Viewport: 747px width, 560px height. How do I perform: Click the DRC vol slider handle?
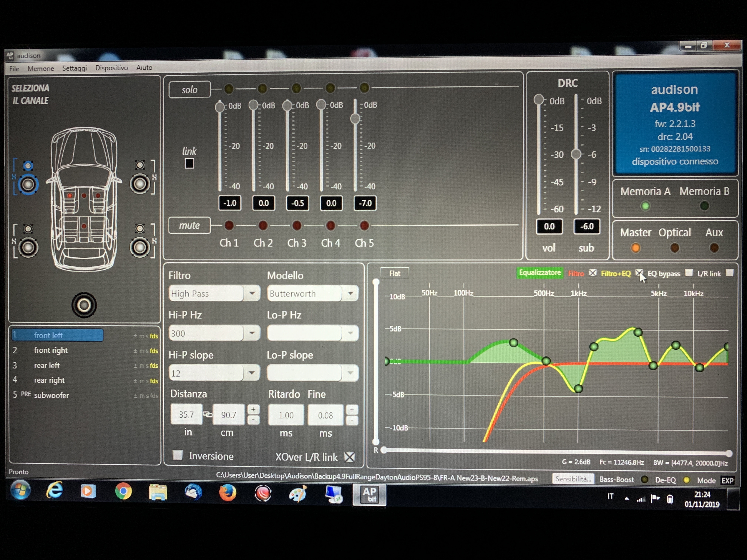(x=539, y=100)
